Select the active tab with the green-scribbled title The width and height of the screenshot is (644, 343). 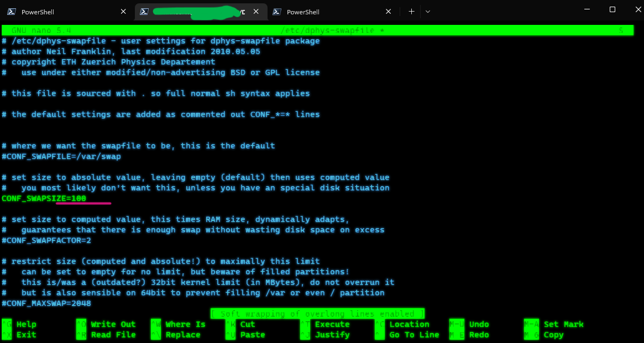click(x=201, y=12)
